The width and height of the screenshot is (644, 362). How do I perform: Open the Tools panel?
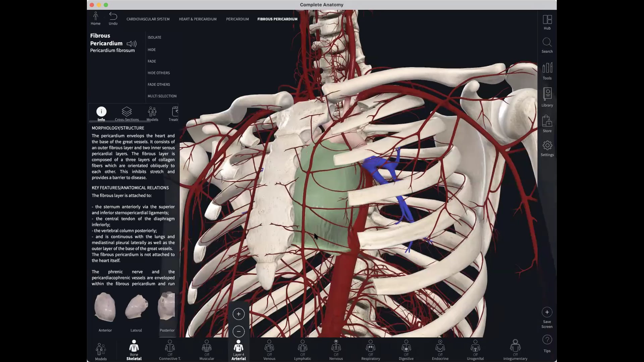[x=547, y=70]
